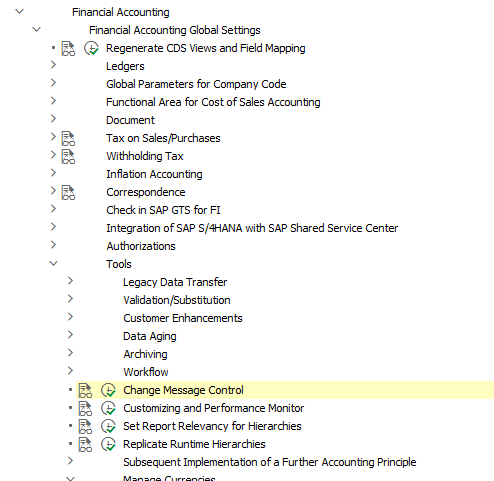Expand the Authorizations node

tap(53, 245)
